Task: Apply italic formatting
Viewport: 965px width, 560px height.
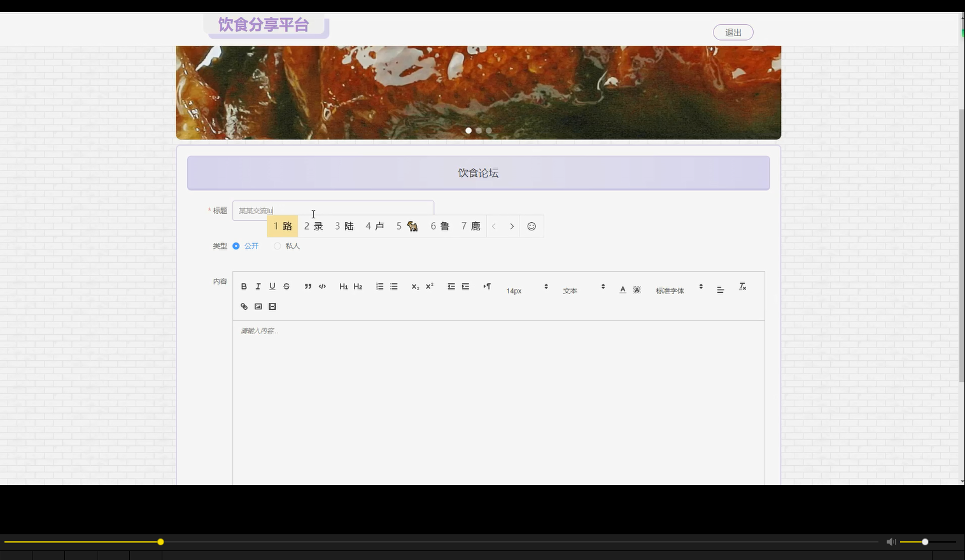Action: 258,286
